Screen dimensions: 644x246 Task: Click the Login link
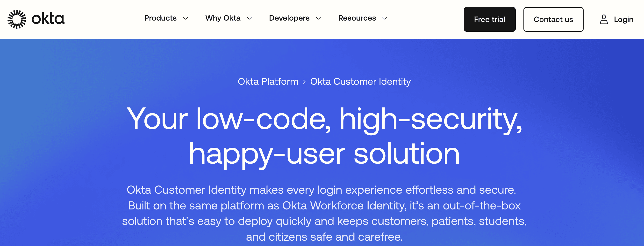(623, 19)
